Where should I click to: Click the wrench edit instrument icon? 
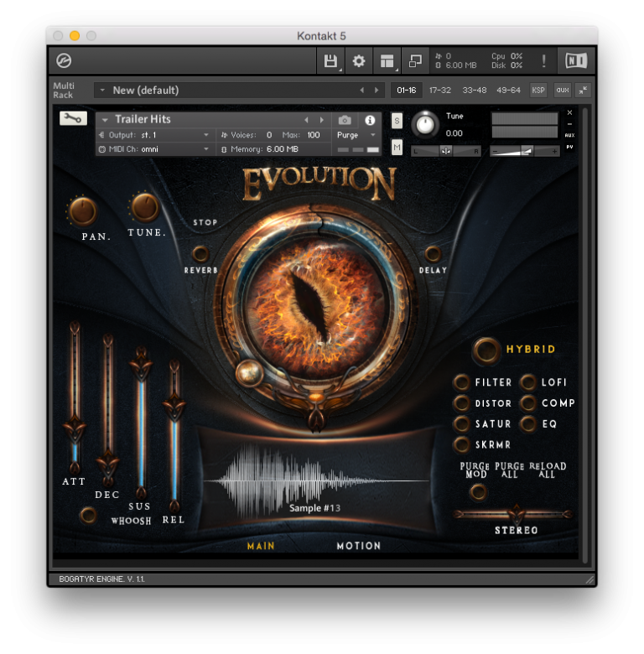pyautogui.click(x=73, y=119)
